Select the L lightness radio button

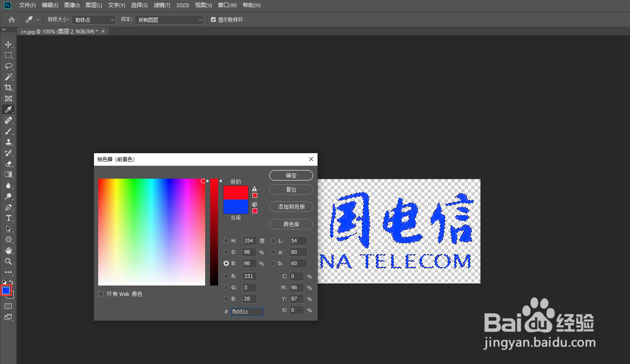coord(273,241)
